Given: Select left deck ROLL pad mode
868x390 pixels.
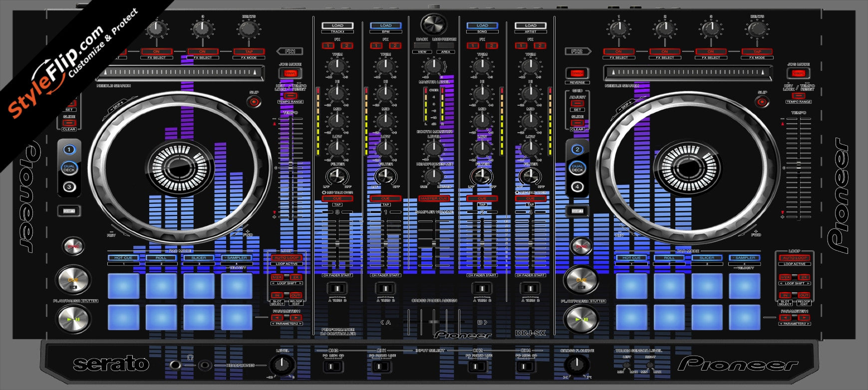Looking at the screenshot, I should tap(161, 258).
